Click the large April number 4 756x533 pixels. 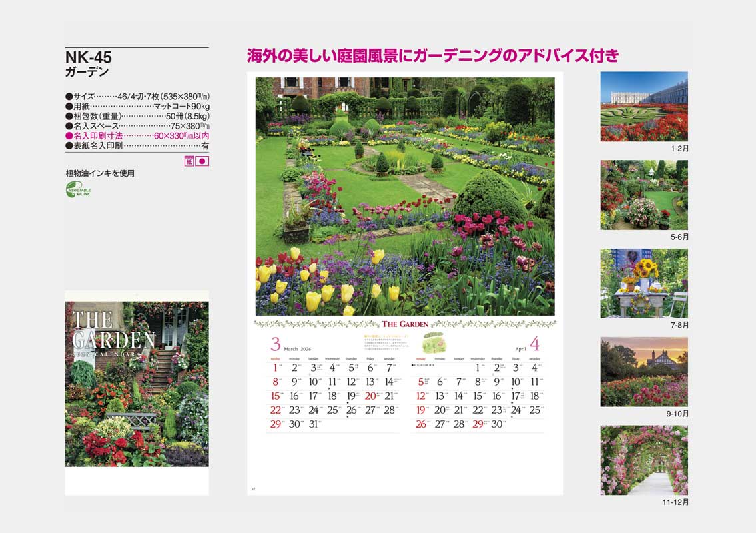tap(534, 344)
